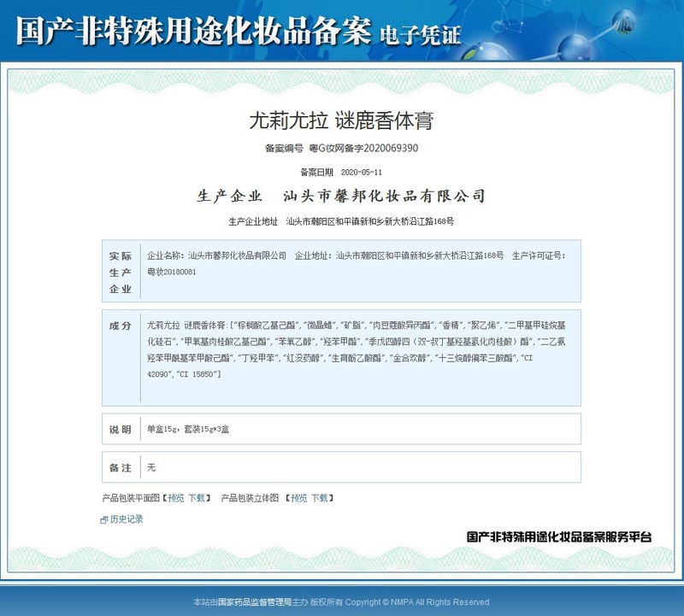
Task: Click manufacturer name 汕头市馨邦化妆品有限公司 heading
Action: (x=384, y=197)
